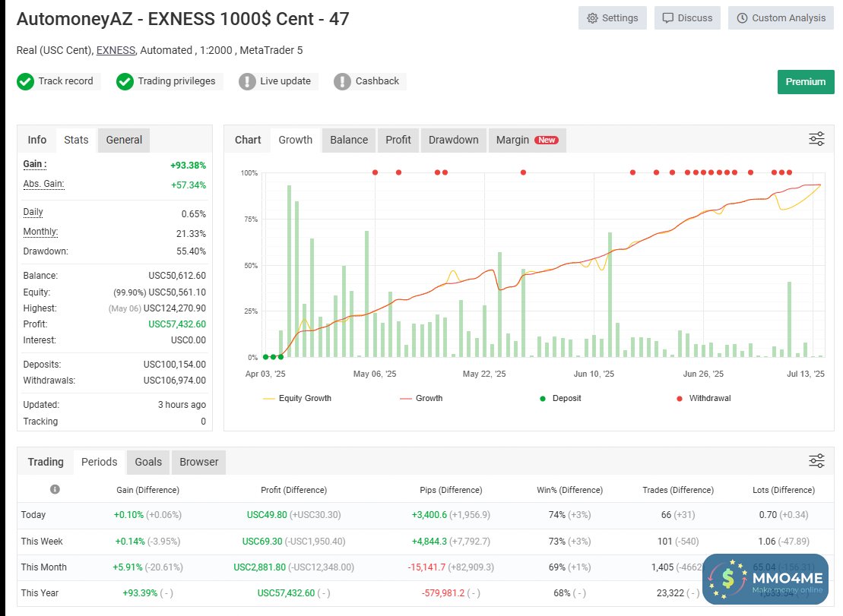Click the red withdrawal marker near May 28
The image size is (843, 616).
[523, 172]
